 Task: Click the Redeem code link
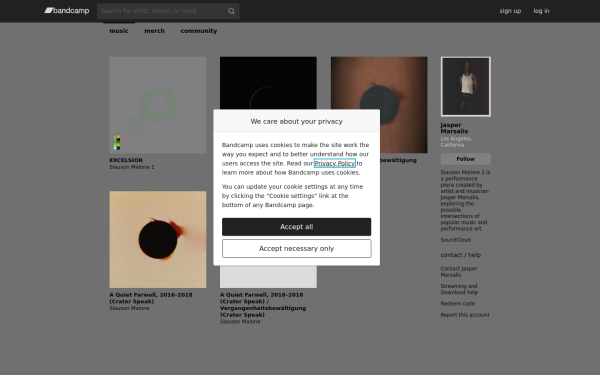tap(458, 303)
